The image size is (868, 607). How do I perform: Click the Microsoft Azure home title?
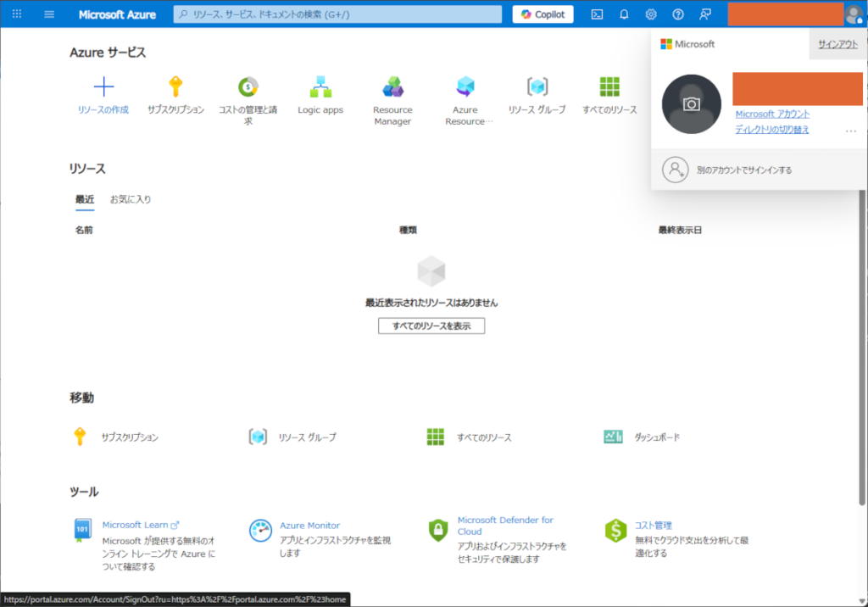click(x=117, y=14)
